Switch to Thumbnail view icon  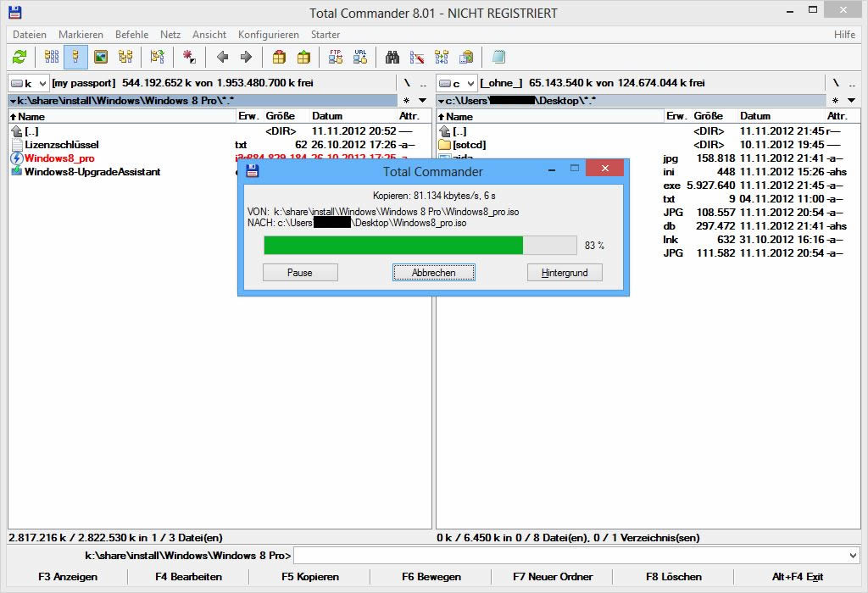[101, 57]
